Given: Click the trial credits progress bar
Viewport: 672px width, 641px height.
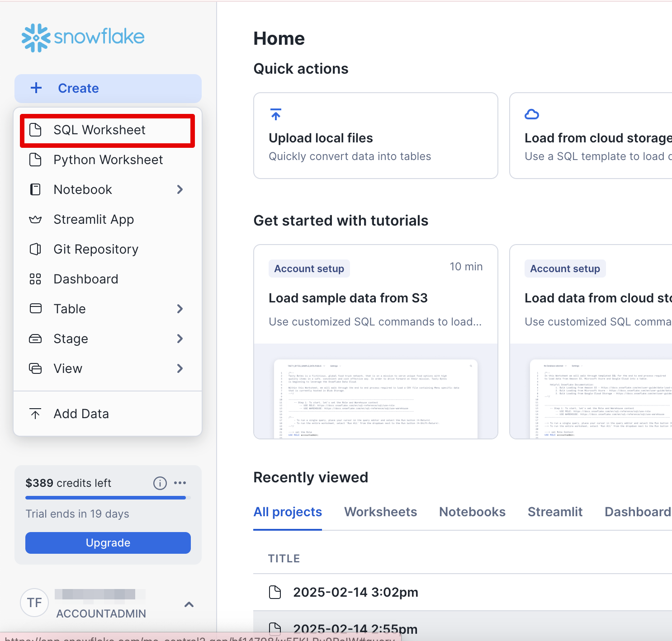Looking at the screenshot, I should [x=106, y=498].
